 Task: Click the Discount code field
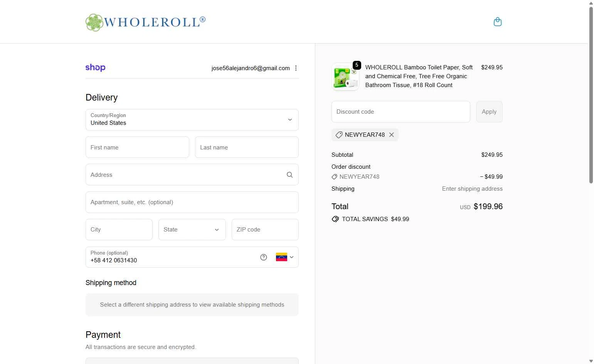[x=401, y=112]
